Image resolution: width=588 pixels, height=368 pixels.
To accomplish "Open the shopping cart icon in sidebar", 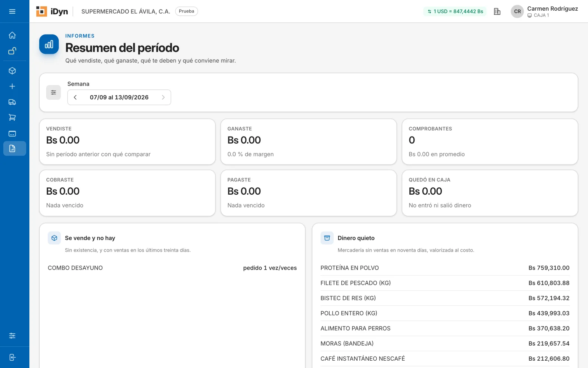I will click(12, 117).
